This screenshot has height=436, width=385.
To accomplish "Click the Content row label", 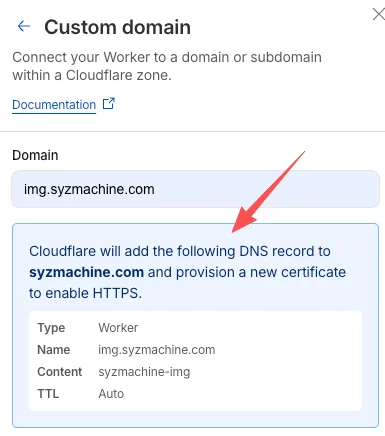I will click(x=60, y=372).
